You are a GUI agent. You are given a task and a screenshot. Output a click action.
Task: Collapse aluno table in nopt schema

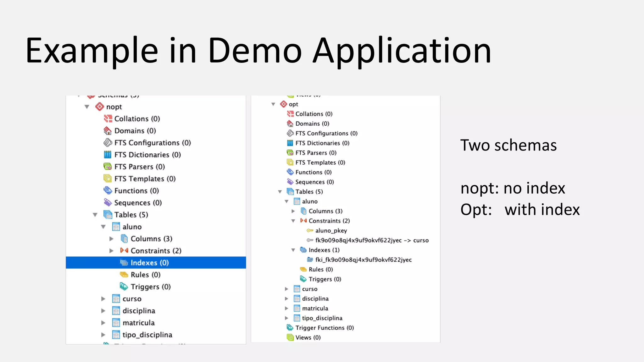tap(103, 227)
